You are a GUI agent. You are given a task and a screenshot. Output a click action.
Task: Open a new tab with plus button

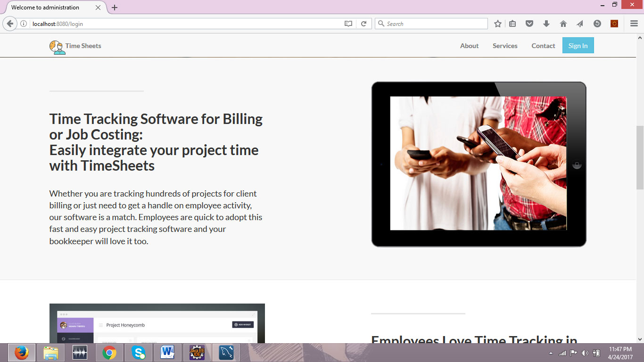pyautogui.click(x=115, y=8)
